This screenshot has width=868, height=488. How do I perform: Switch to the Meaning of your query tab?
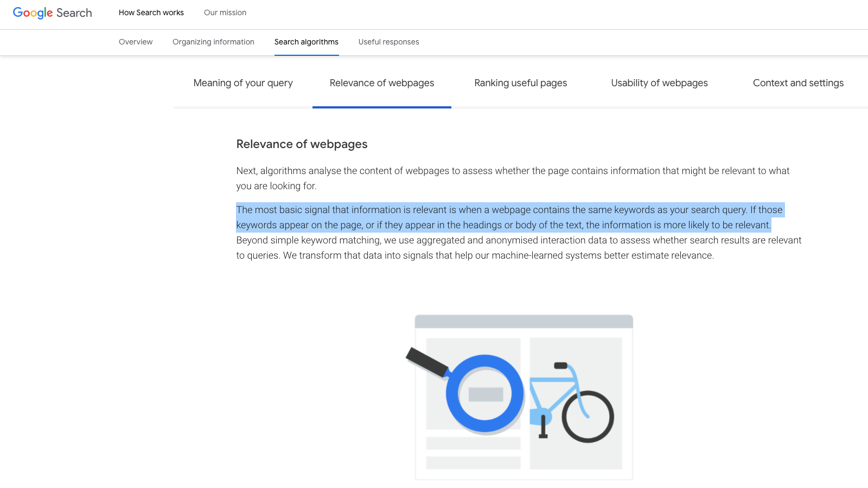coord(243,83)
